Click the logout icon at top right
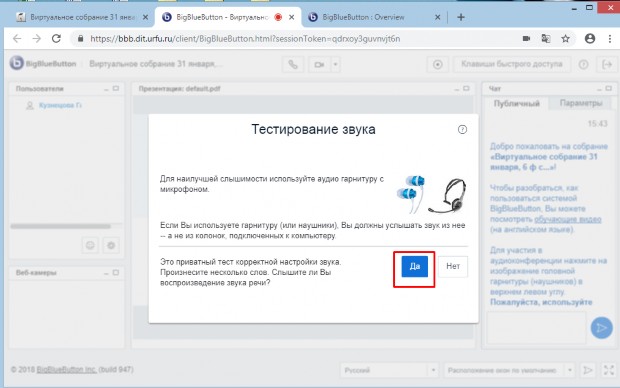 click(x=607, y=64)
